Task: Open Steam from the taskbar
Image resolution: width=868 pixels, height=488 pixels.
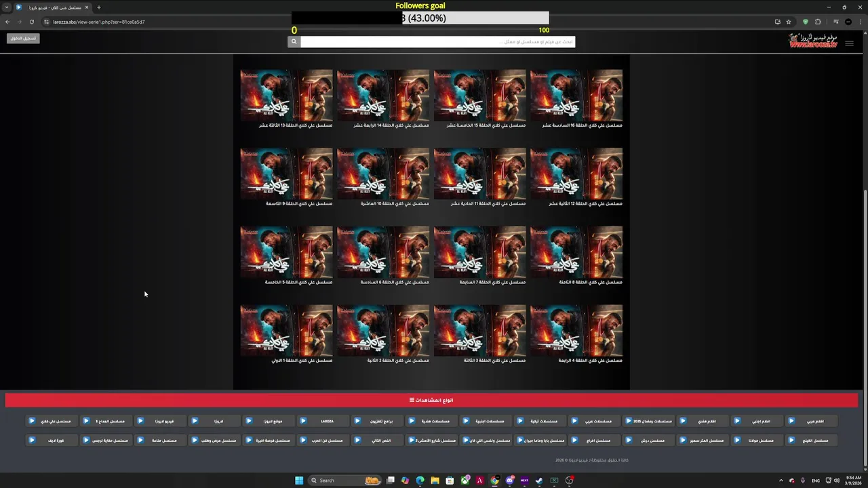Action: click(539, 481)
